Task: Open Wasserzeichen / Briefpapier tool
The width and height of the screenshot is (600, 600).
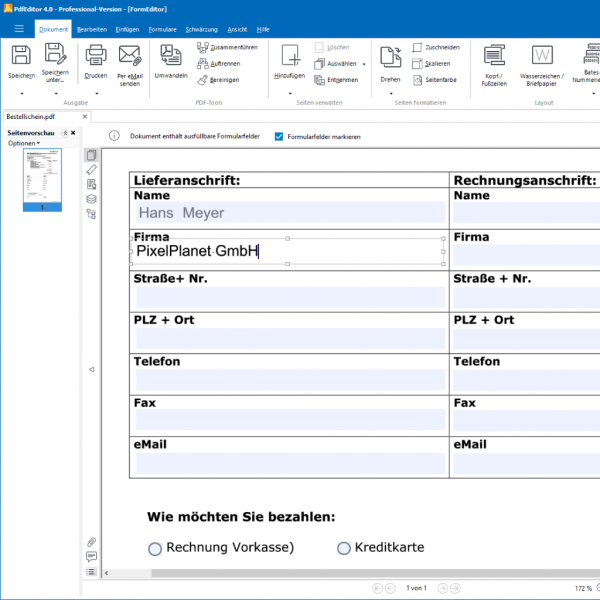Action: point(542,57)
